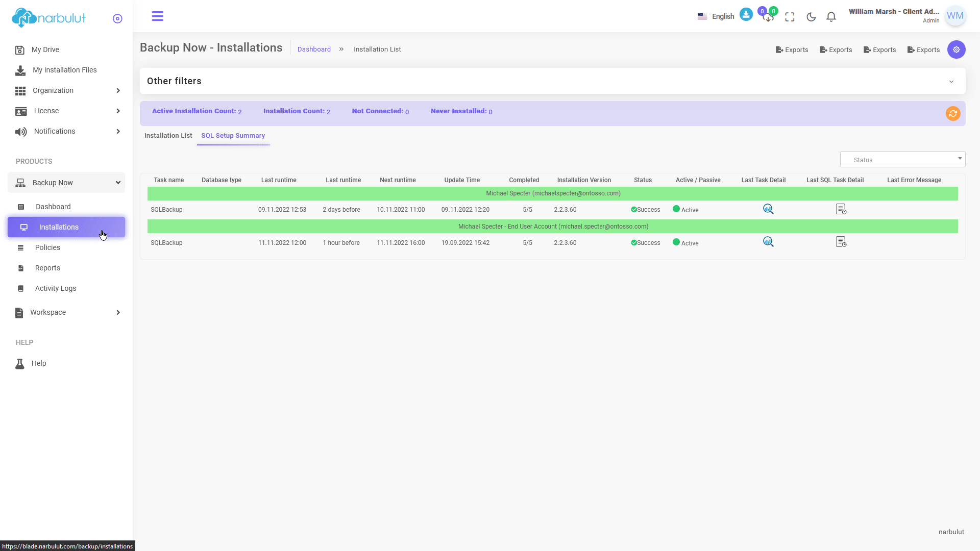
Task: Click the Update Time column header
Action: click(x=462, y=180)
